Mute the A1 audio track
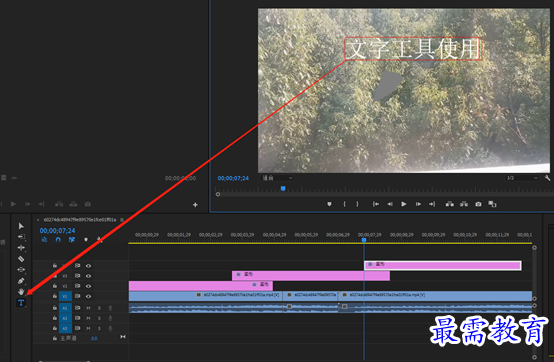 pyautogui.click(x=88, y=308)
